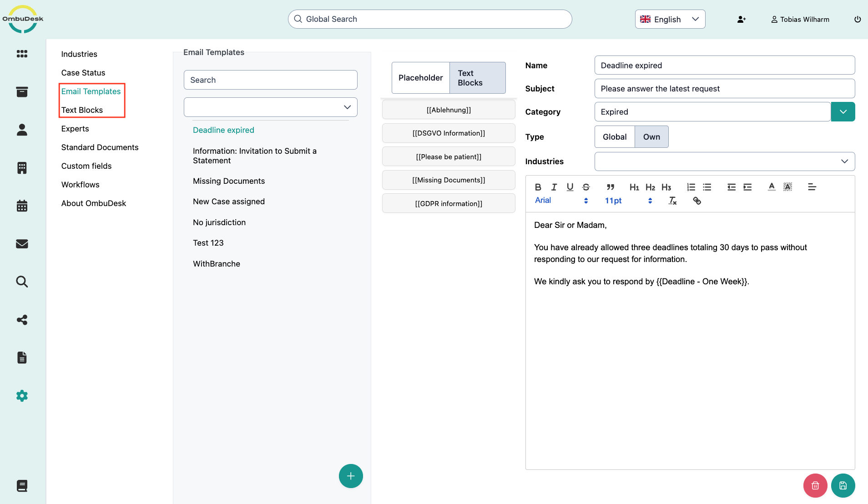Image resolution: width=868 pixels, height=504 pixels.
Task: Switch to Placeholder tab
Action: click(x=420, y=78)
